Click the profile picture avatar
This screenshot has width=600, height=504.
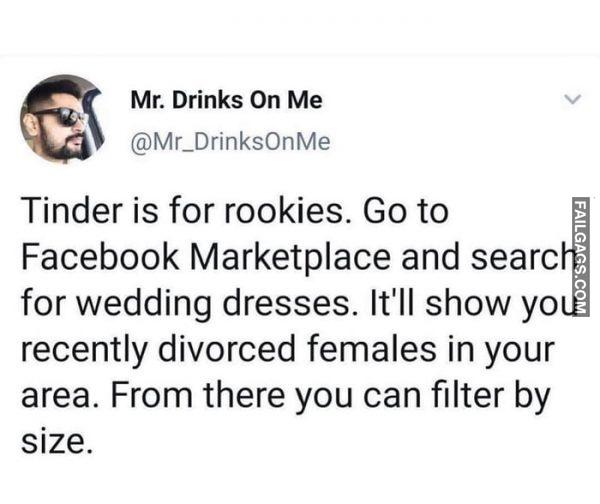62,118
